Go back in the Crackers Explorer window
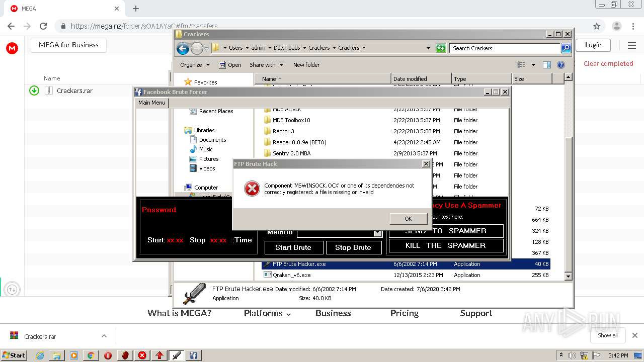Image resolution: width=644 pixels, height=362 pixels. point(183,48)
